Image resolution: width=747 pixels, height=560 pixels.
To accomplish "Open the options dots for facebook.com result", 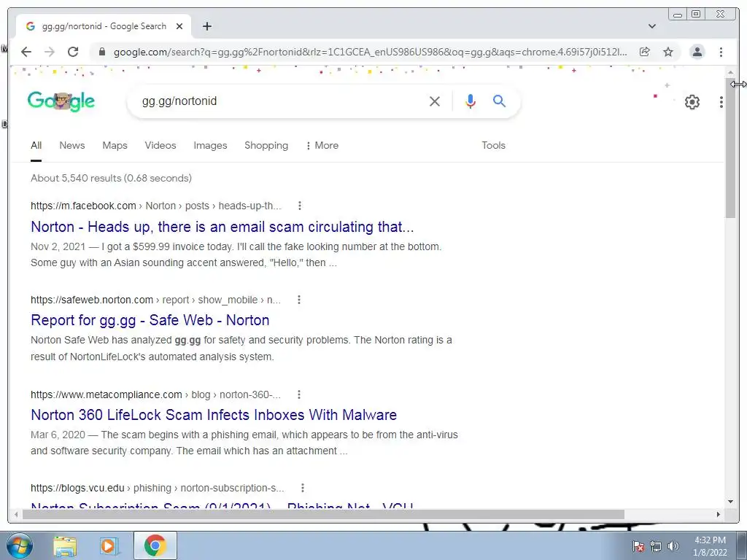I will [x=299, y=206].
